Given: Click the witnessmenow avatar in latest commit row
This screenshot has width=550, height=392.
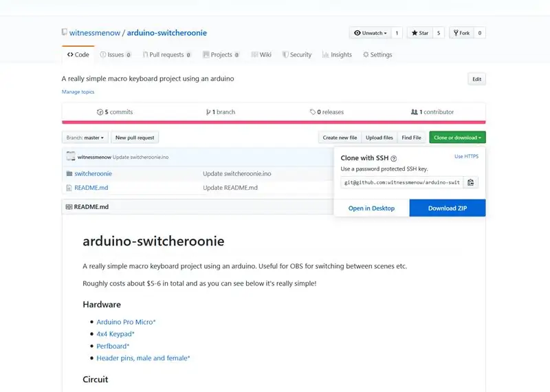Looking at the screenshot, I should pyautogui.click(x=71, y=156).
